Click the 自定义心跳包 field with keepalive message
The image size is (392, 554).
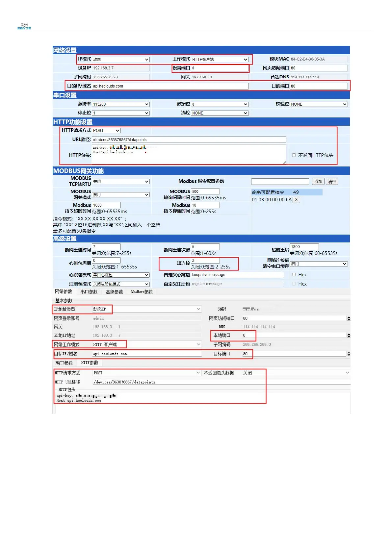pos(237,275)
